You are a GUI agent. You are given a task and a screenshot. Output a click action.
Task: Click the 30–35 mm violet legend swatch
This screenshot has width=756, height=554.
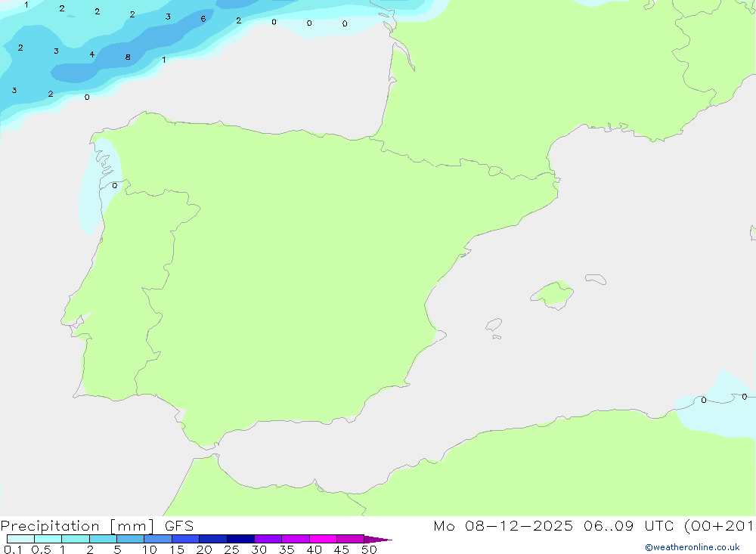point(268,539)
